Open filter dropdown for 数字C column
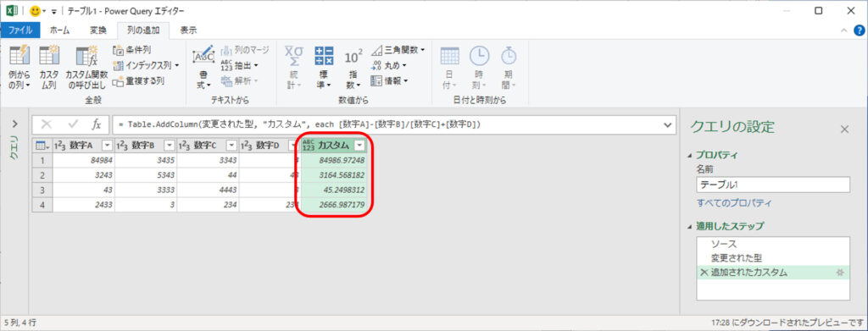 [x=231, y=146]
